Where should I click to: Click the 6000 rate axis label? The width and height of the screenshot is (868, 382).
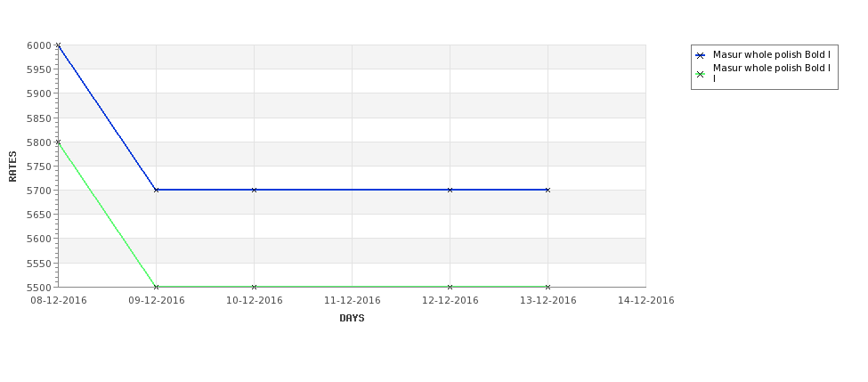pyautogui.click(x=39, y=45)
